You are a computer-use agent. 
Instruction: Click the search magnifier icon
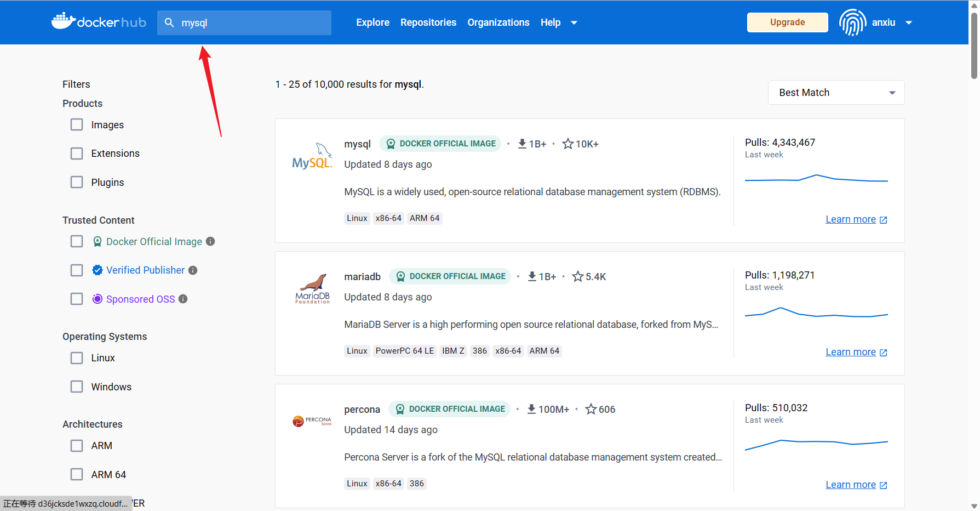point(169,22)
